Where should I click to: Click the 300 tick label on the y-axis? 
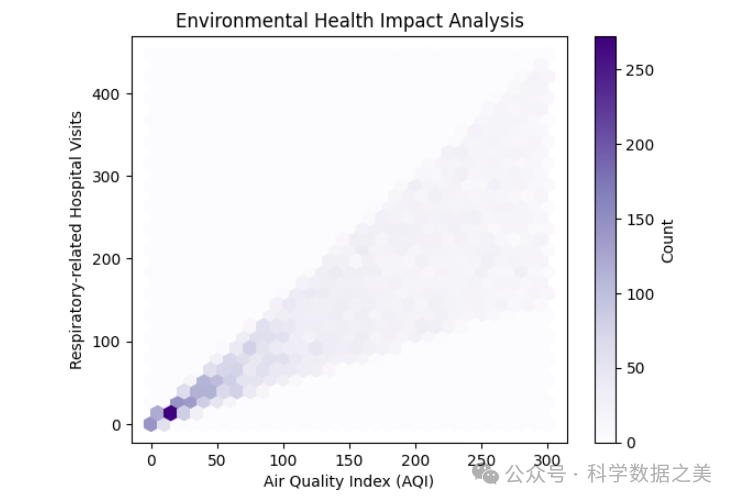coord(109,177)
